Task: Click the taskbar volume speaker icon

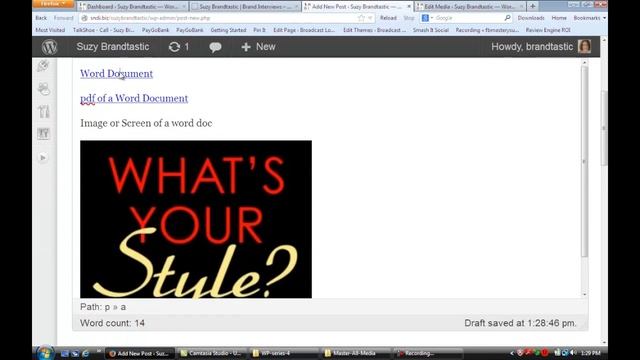Action: tap(573, 353)
